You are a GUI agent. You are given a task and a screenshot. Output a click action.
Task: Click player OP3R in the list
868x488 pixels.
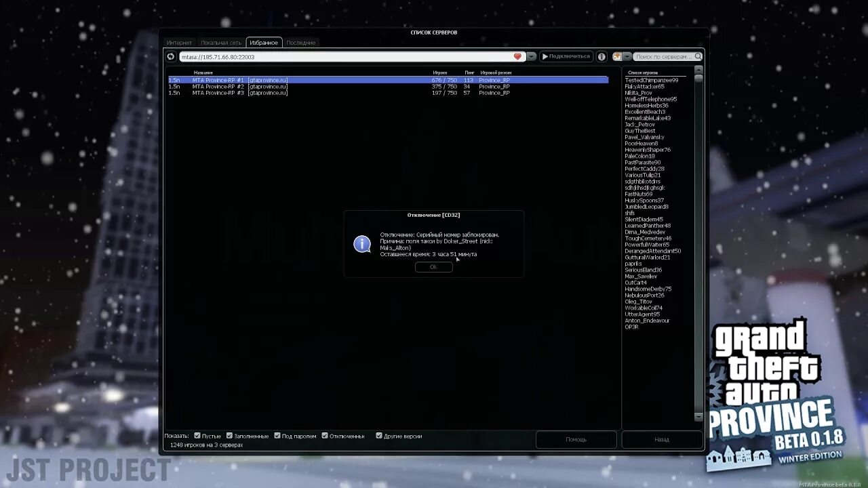631,327
